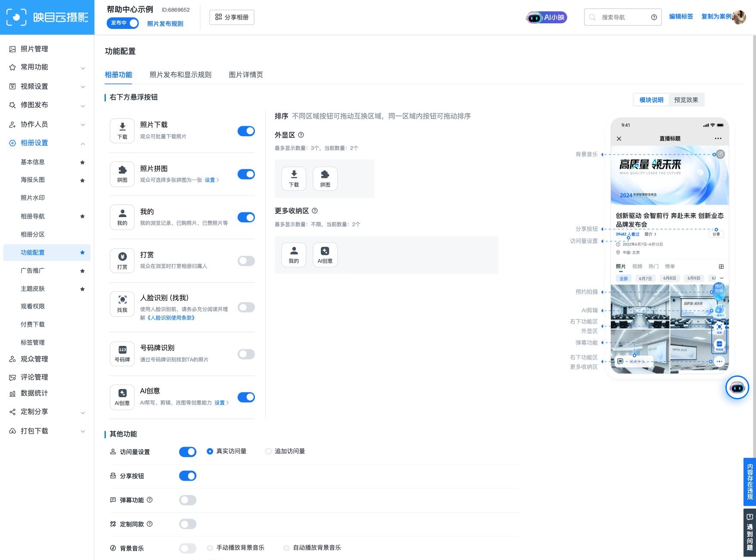Viewport: 756px width, 560px height.
Task: Click the search box help icon
Action: [654, 17]
